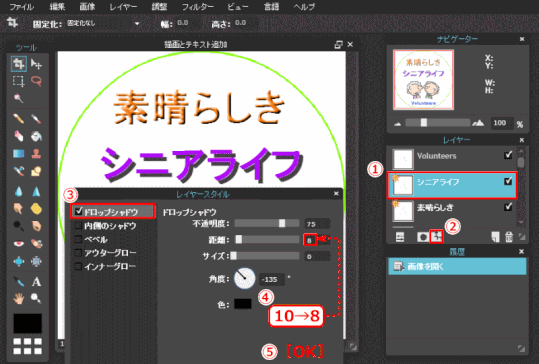
Task: Open Layer Styles from Layers panel
Action: [x=436, y=237]
